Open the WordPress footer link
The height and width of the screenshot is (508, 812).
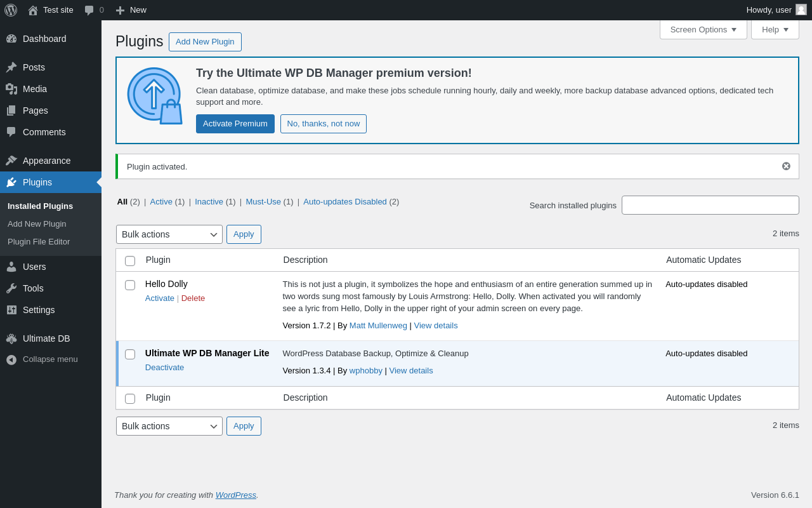coord(236,495)
